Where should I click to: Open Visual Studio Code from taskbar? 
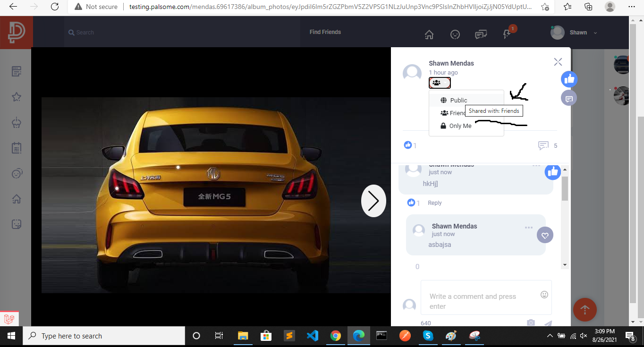[312, 336]
